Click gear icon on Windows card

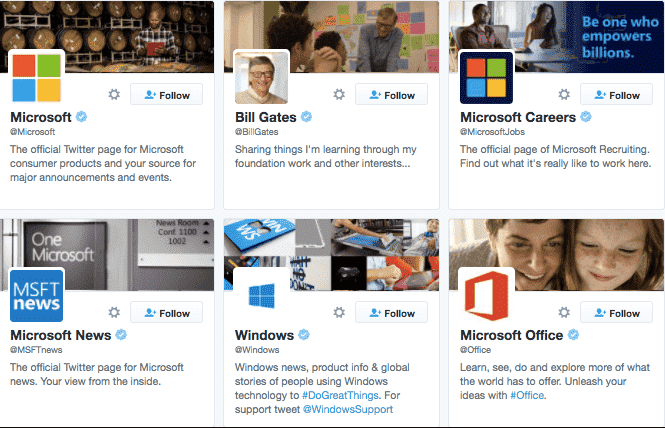(339, 313)
